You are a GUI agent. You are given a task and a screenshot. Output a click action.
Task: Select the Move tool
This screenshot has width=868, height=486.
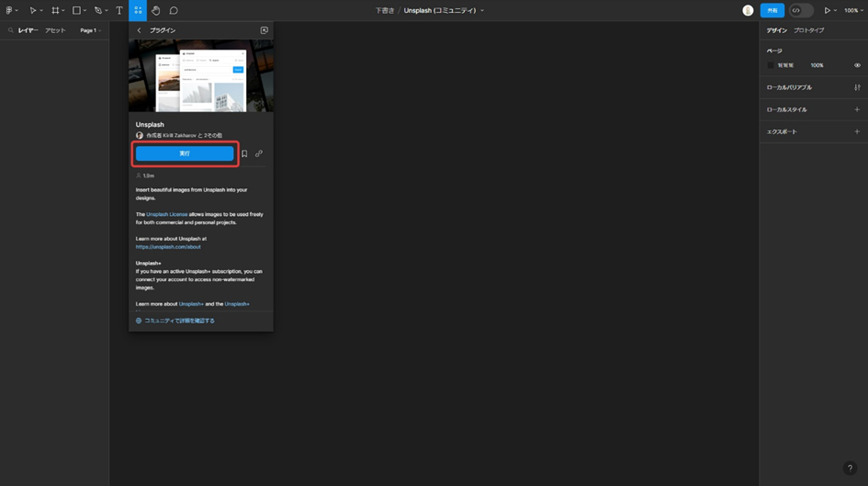coord(33,10)
